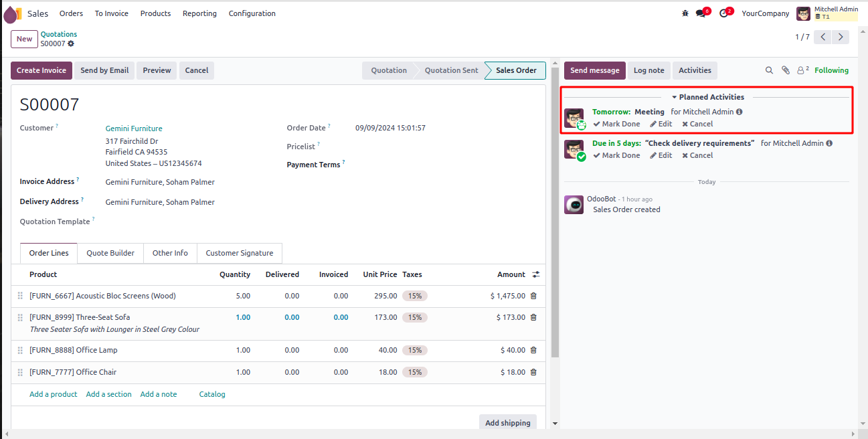Cancel Check delivery requirements activity
The width and height of the screenshot is (868, 439).
(x=697, y=155)
